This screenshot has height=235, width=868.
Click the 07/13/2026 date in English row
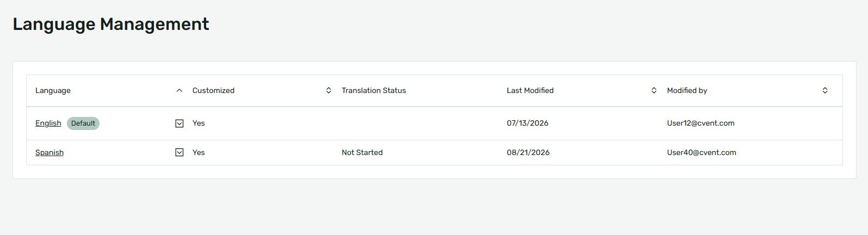528,123
